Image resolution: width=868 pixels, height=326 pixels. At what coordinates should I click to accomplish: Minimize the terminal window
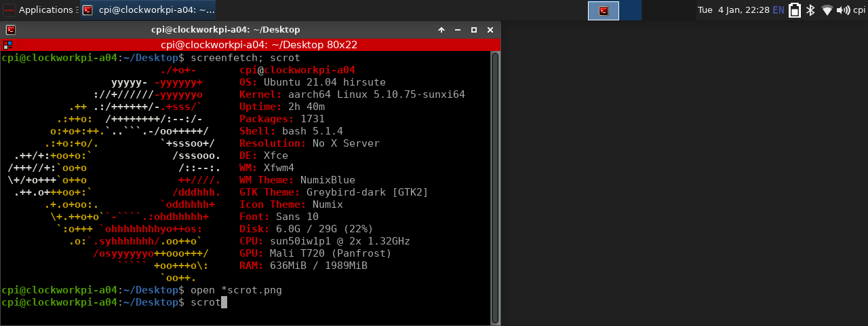[458, 30]
